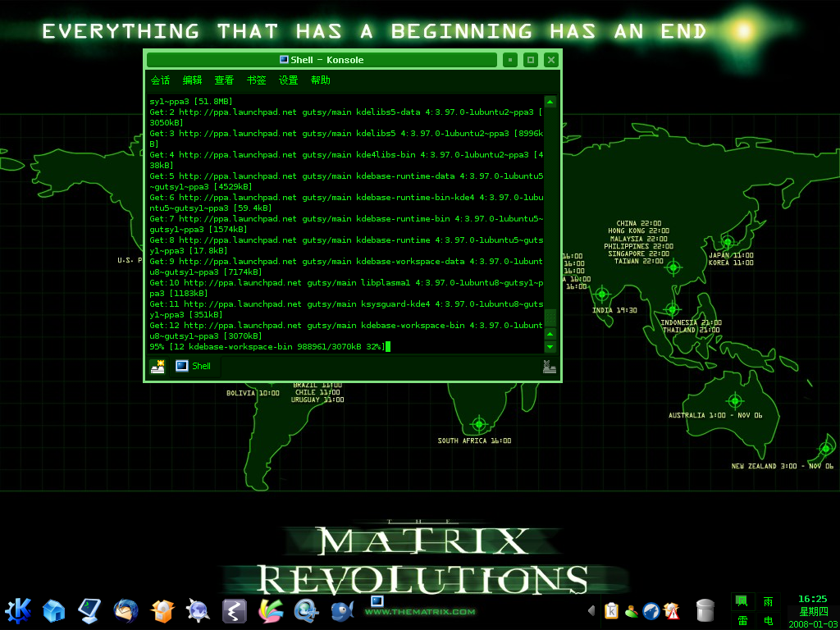Open the 编辑 (Edit) menu
The width and height of the screenshot is (840, 630).
(x=192, y=80)
